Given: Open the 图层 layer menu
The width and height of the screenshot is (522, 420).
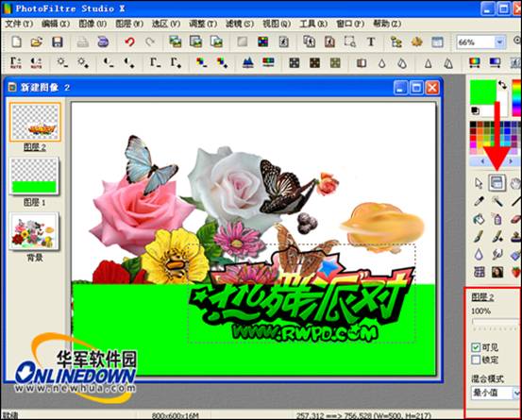Looking at the screenshot, I should coord(129,24).
